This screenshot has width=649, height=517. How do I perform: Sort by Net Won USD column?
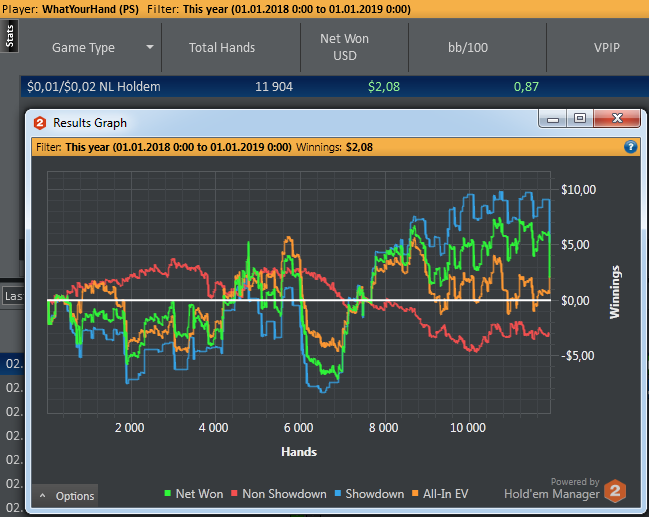pyautogui.click(x=344, y=47)
